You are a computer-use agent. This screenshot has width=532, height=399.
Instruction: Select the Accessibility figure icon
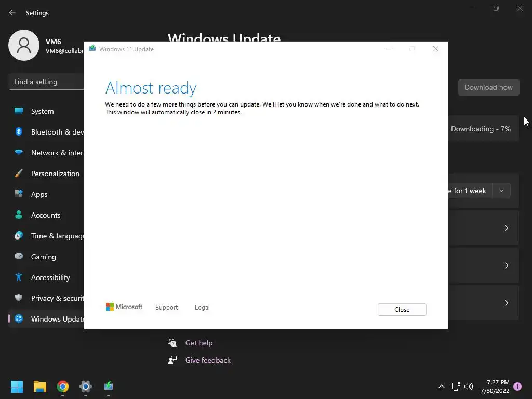19,277
